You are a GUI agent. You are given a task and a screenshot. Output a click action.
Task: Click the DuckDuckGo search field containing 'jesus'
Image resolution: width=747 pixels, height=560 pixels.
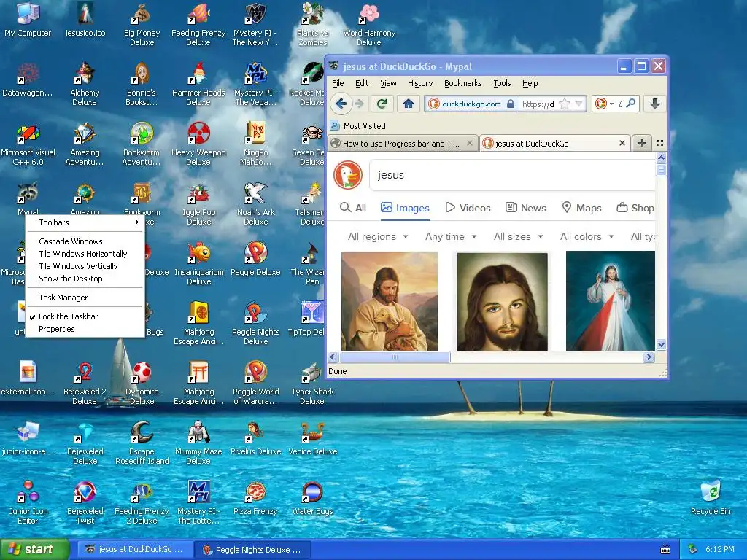[x=513, y=175]
